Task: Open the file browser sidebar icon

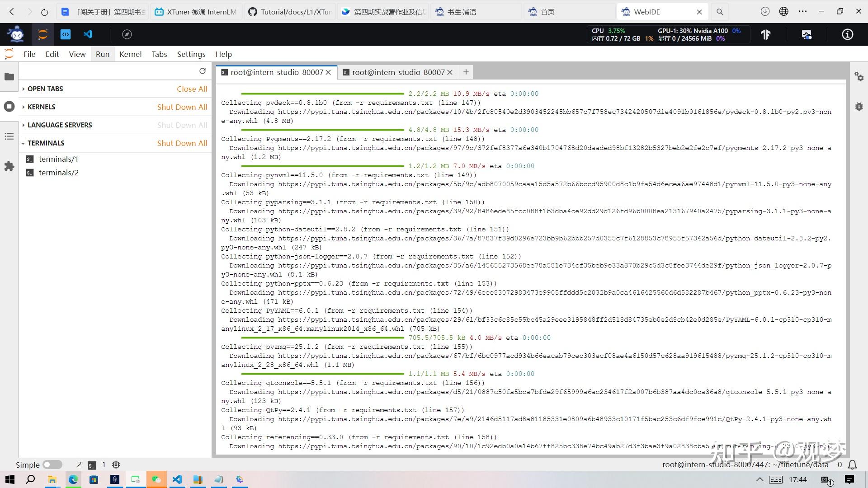Action: [9, 77]
